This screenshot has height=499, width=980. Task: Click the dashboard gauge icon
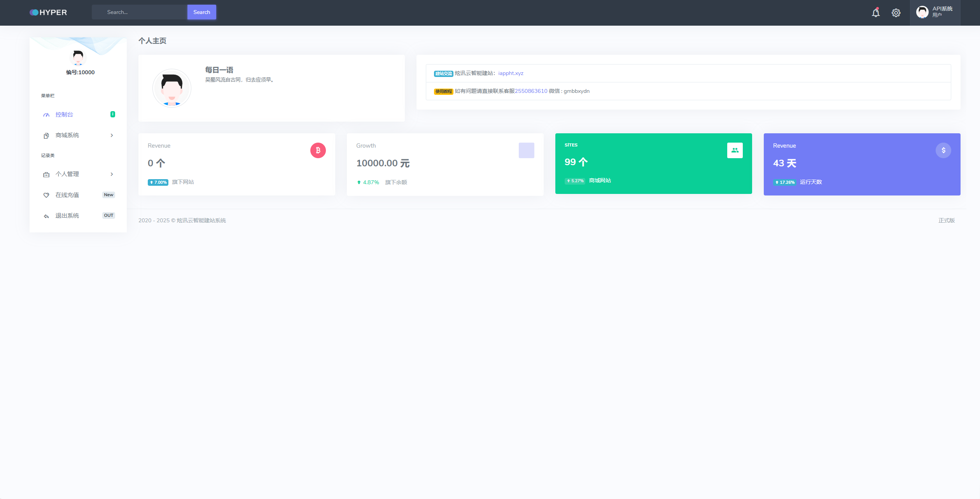(46, 115)
